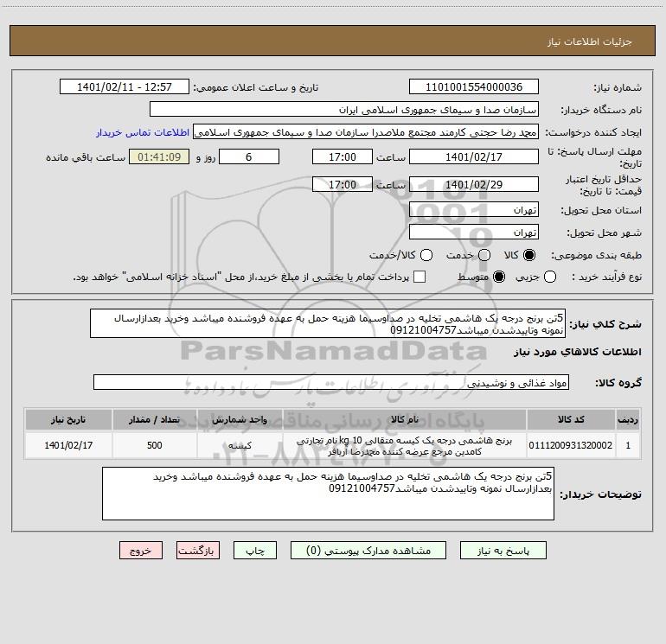
Task: Click the کد کالا column header
Action: (571, 419)
